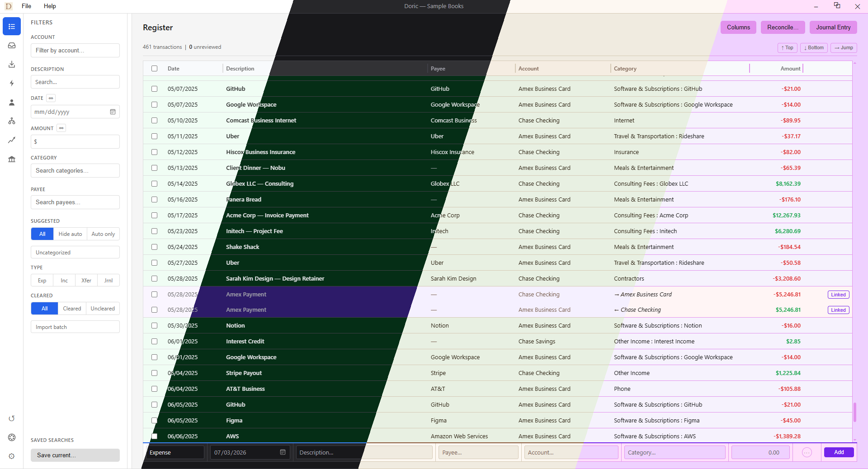Check the Shake Shack transaction checkbox
Screen dimensions: 868x469
coord(155,247)
